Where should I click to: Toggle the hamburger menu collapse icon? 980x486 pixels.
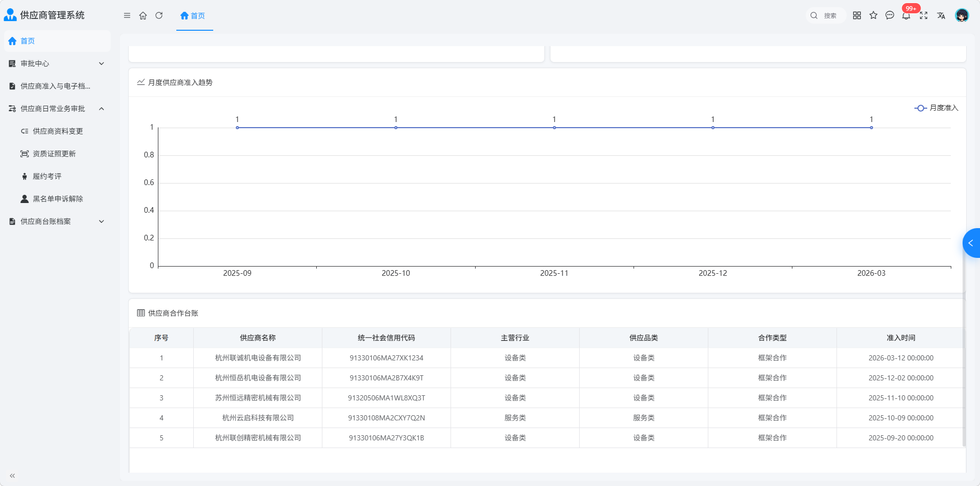tap(127, 15)
